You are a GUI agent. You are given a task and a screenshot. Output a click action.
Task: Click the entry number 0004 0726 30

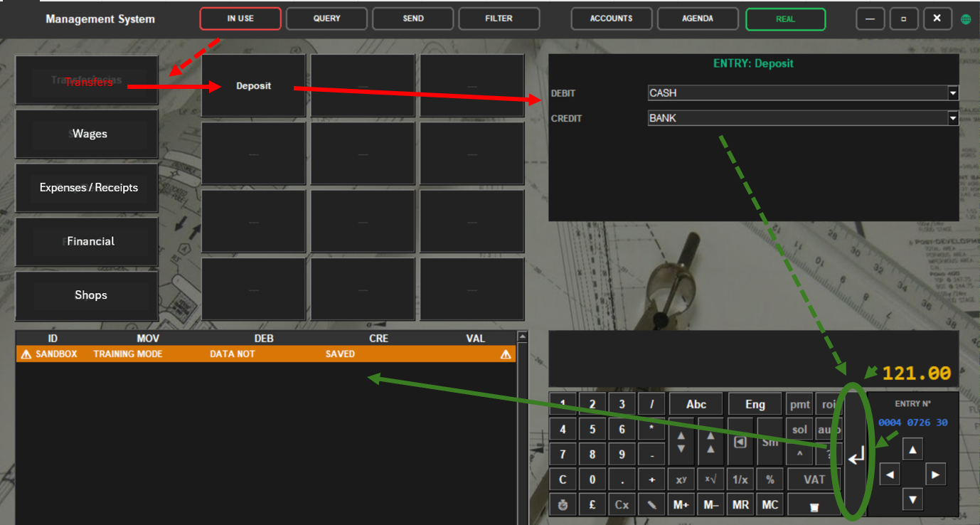click(913, 423)
